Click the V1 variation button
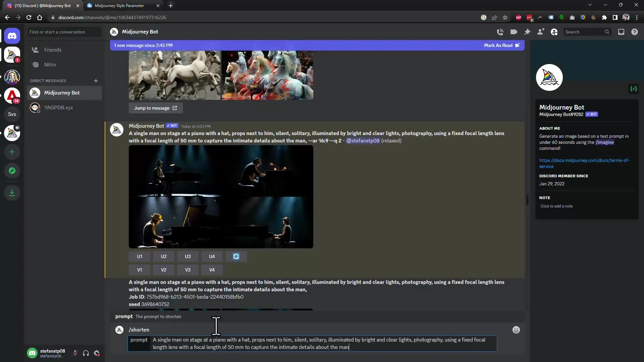The width and height of the screenshot is (644, 362). tap(139, 269)
